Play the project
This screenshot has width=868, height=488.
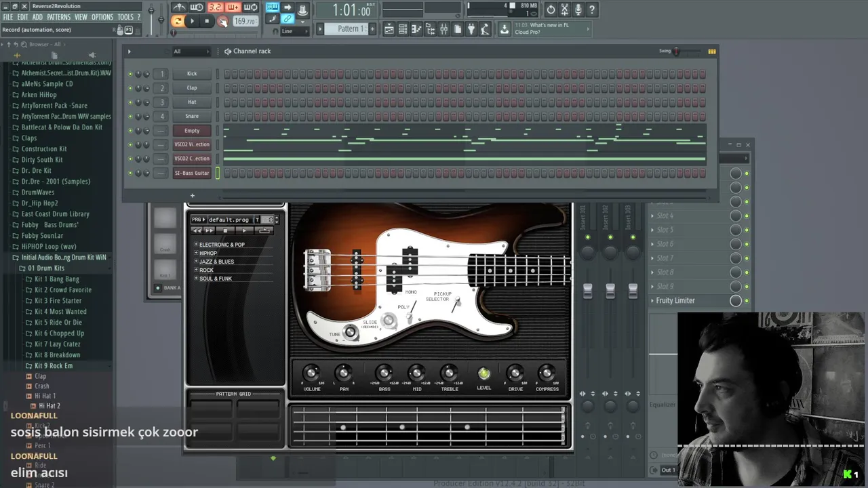[x=192, y=21]
